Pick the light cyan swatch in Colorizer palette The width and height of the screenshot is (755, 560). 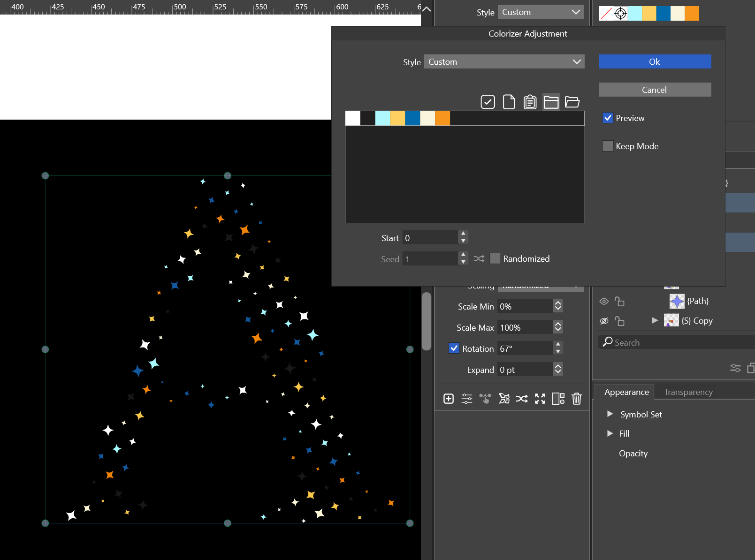[383, 118]
